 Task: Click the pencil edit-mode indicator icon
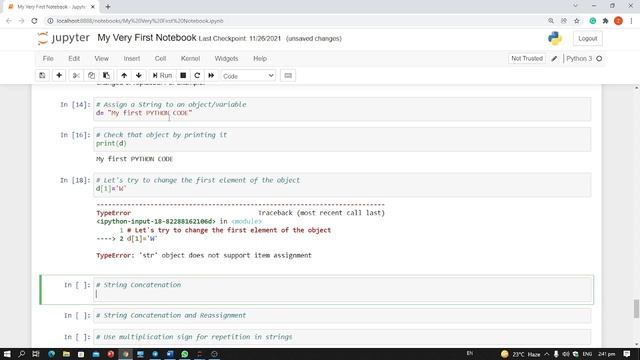coord(554,59)
